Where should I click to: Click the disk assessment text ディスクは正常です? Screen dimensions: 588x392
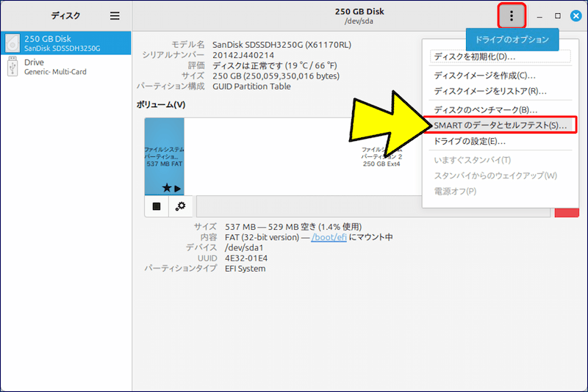(x=248, y=65)
